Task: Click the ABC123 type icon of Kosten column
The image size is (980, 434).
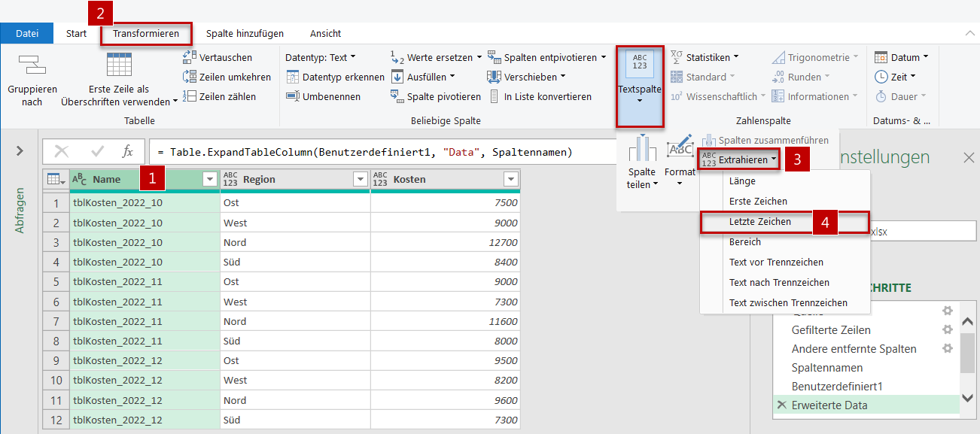Action: pos(381,179)
